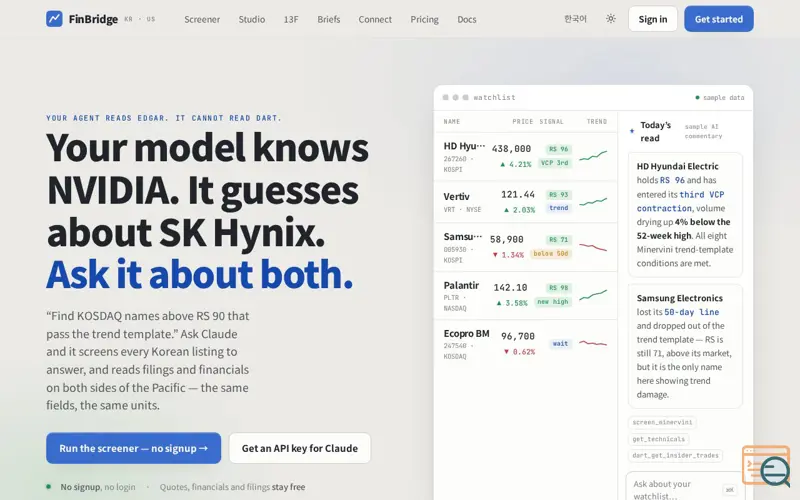
Task: Click the Today's read sparkle icon
Action: click(x=632, y=131)
